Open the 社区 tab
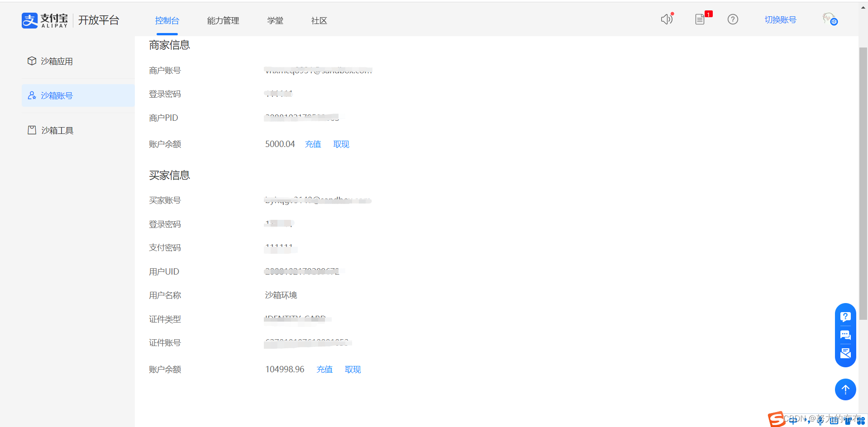 pyautogui.click(x=319, y=21)
